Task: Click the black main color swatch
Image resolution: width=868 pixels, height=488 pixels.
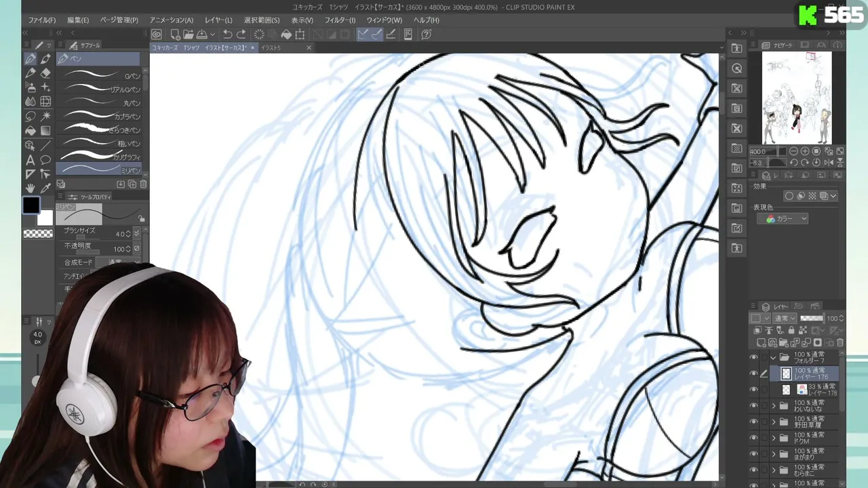Action: pos(31,205)
